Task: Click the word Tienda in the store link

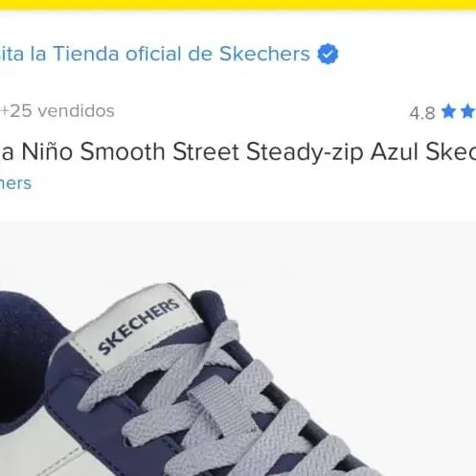Action: click(86, 54)
